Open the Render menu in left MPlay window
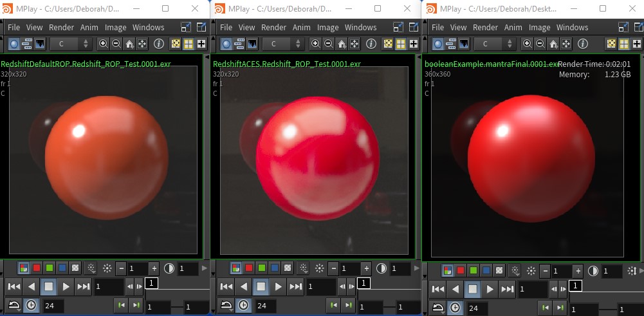644x316 pixels. pyautogui.click(x=62, y=28)
